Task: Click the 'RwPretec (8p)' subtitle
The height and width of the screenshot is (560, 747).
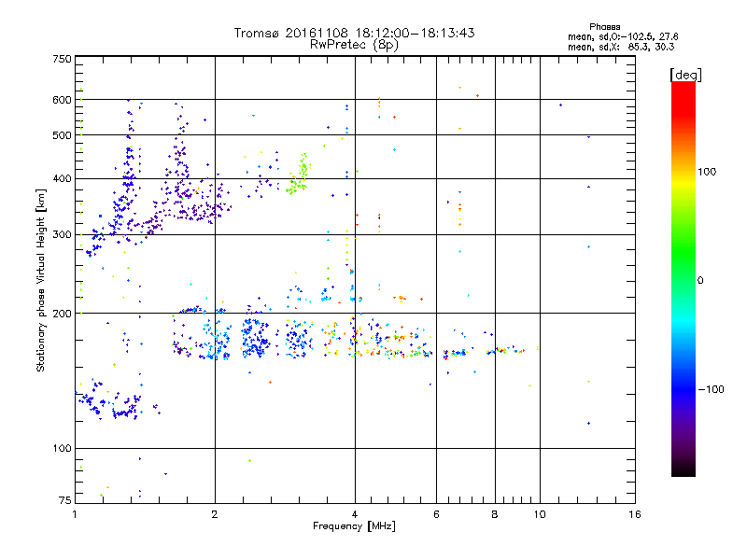Action: tap(354, 45)
